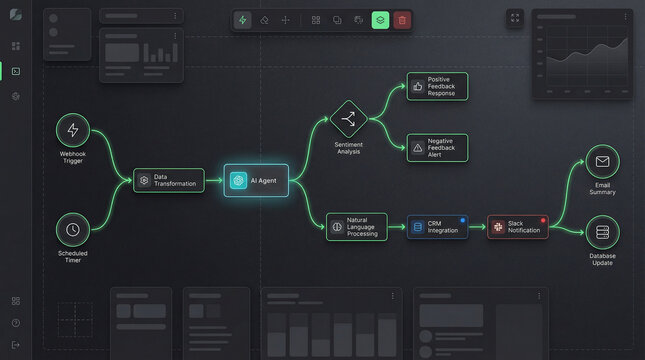
Task: Click the line chart thumbnail panel
Action: pos(582,54)
